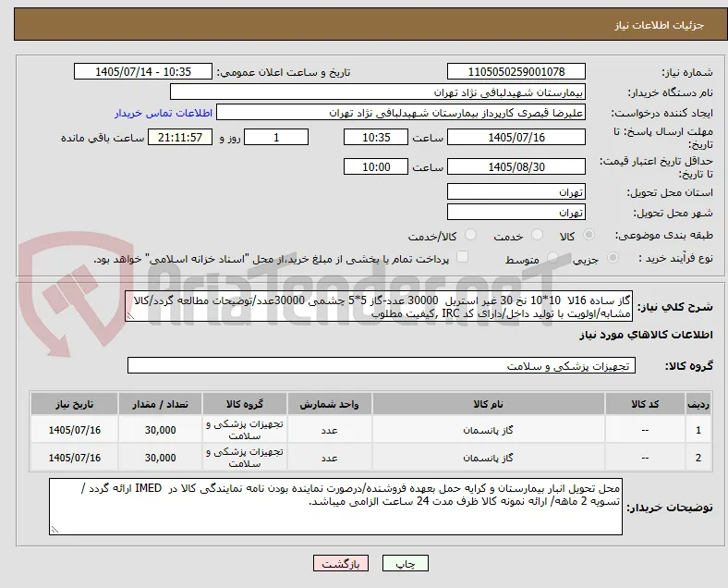Click the quantity 30,000 in row 1
This screenshot has height=588, width=728.
[x=160, y=430]
